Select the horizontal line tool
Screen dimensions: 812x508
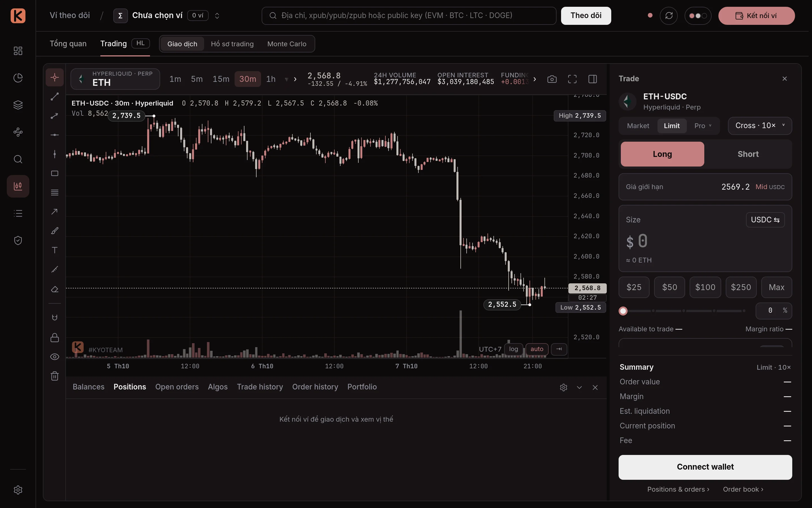[55, 135]
